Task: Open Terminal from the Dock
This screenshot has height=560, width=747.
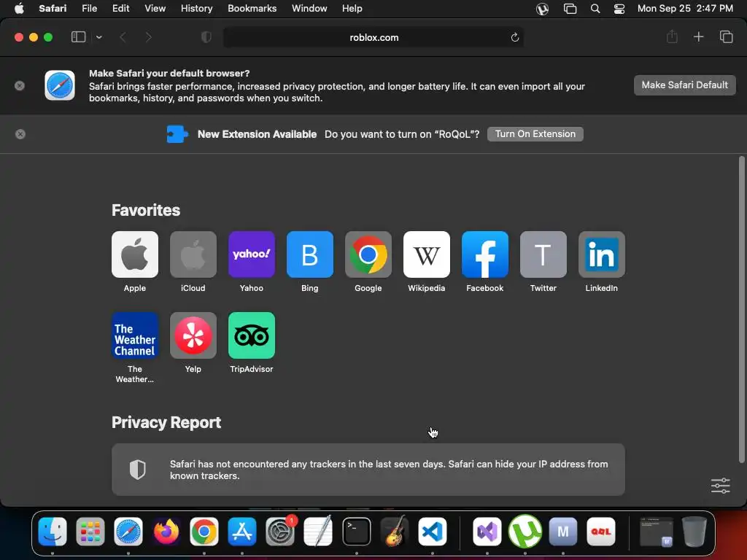Action: 356,532
